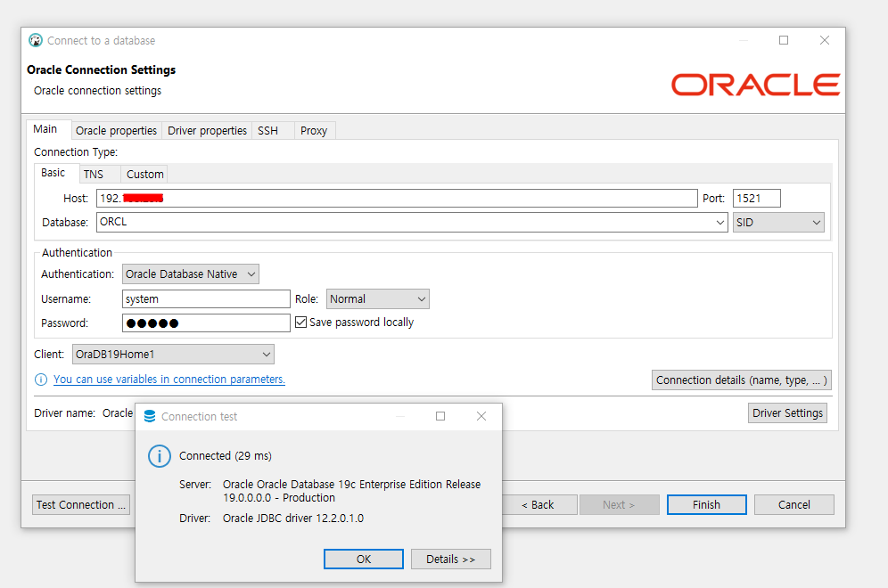
Task: Click Details in the Connection test dialog
Action: click(x=450, y=559)
